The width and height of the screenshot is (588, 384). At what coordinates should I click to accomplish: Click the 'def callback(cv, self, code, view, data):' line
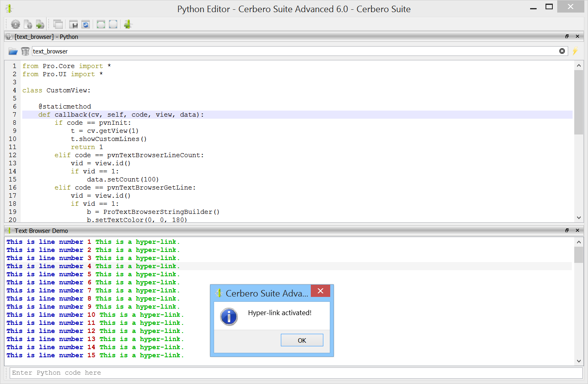point(121,115)
